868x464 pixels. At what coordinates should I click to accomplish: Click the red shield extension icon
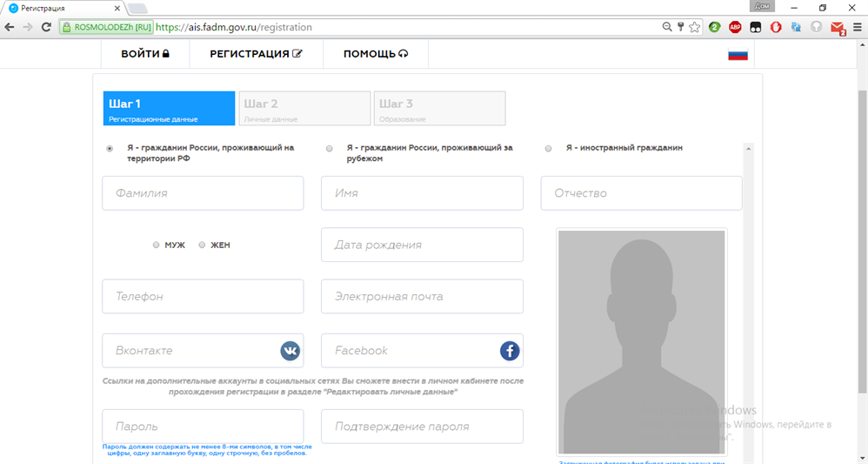[x=776, y=27]
